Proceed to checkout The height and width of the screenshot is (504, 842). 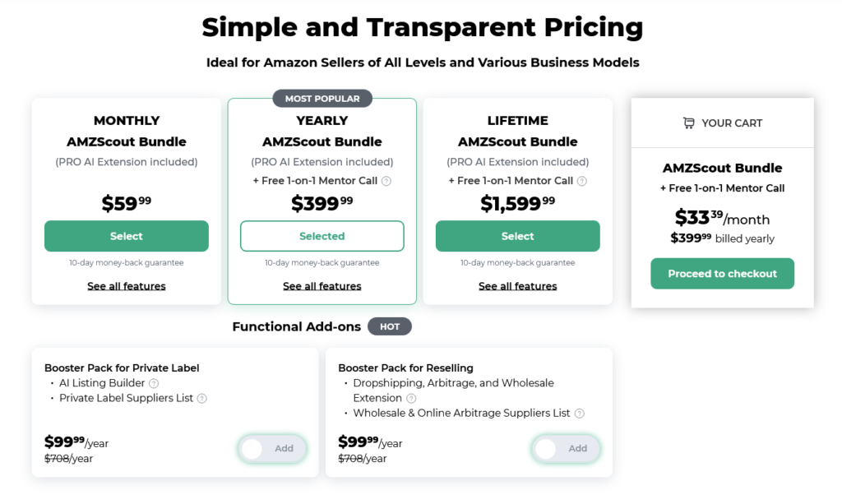click(722, 274)
